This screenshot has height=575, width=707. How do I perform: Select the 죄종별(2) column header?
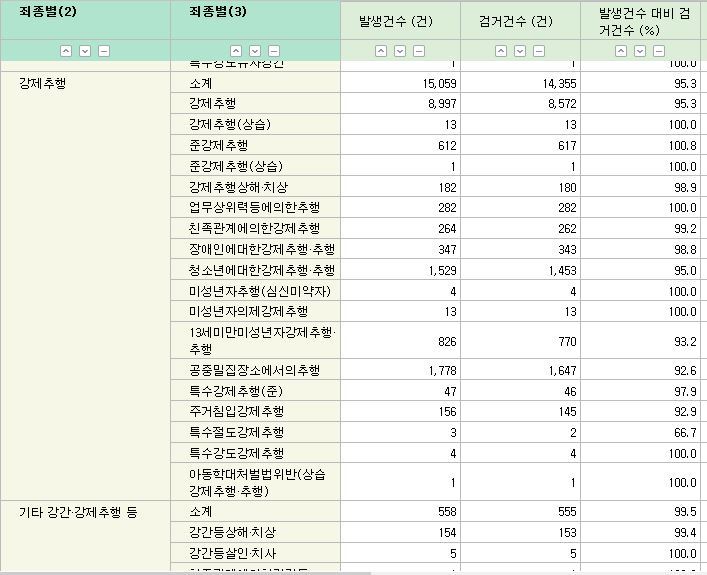click(48, 11)
